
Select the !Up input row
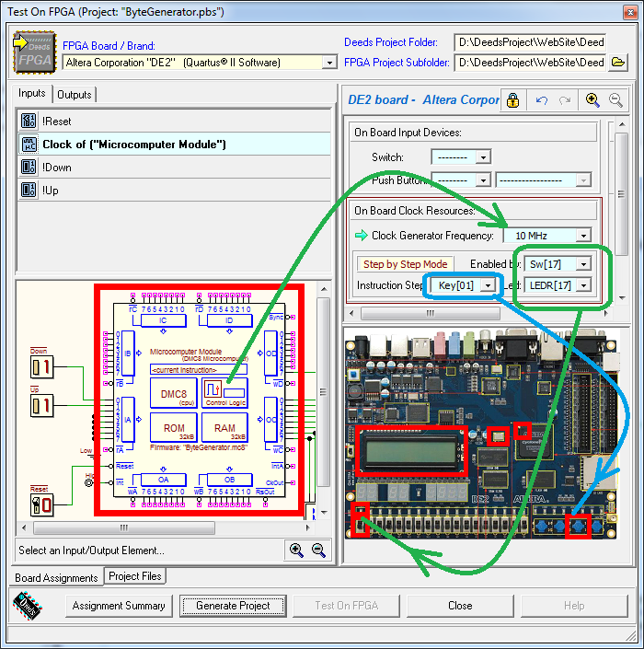pyautogui.click(x=174, y=190)
